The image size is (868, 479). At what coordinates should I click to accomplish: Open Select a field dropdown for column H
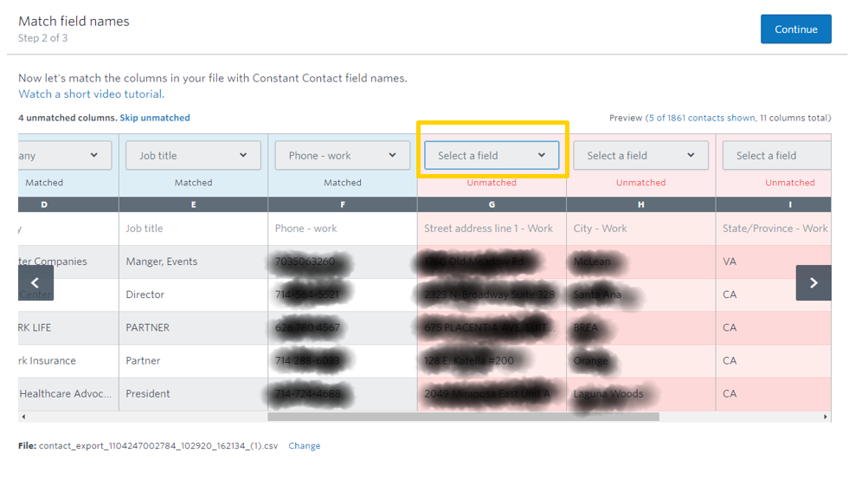pyautogui.click(x=640, y=156)
